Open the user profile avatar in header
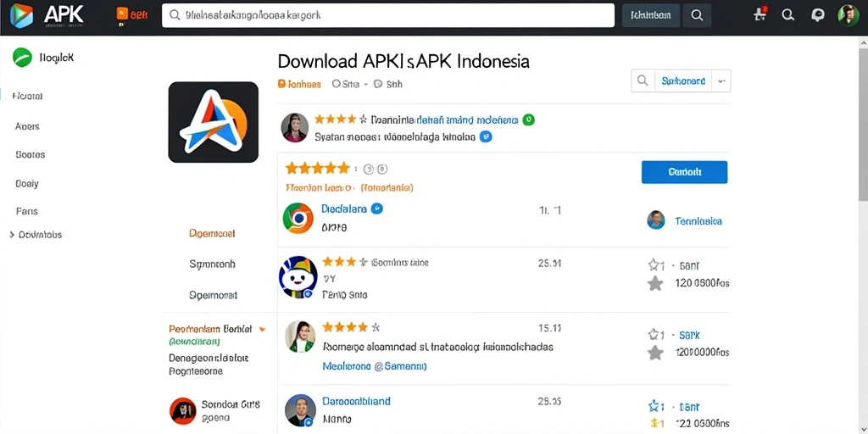 pos(848,15)
